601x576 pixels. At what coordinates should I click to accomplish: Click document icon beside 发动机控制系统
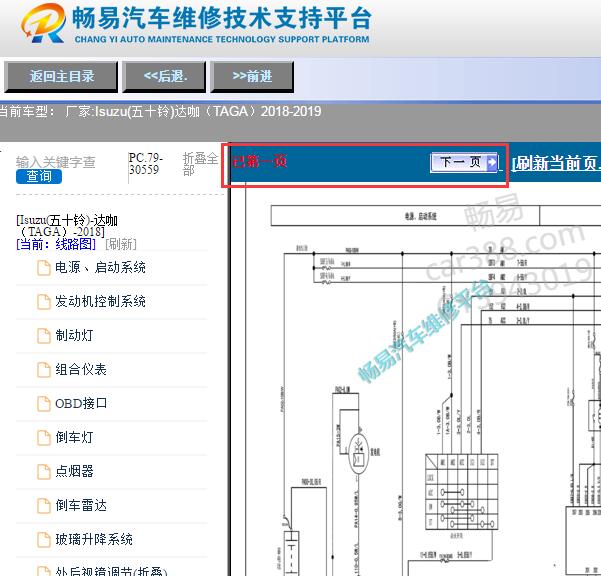click(44, 302)
